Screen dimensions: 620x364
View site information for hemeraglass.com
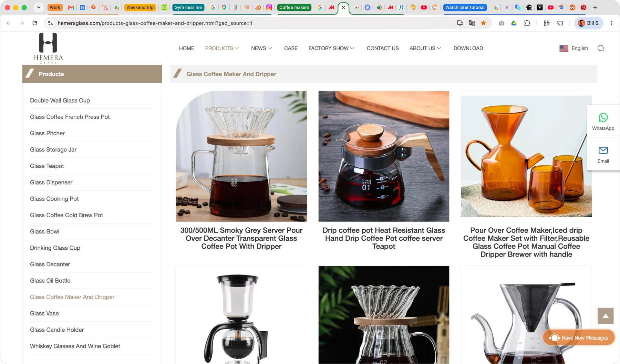(x=50, y=23)
